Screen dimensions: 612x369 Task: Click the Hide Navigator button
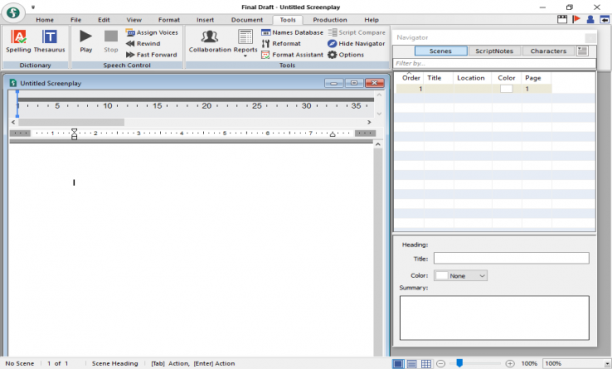(356, 44)
